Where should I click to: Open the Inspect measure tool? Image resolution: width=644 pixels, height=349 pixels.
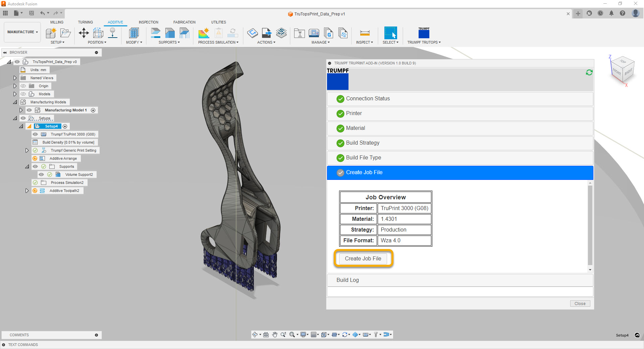point(365,33)
